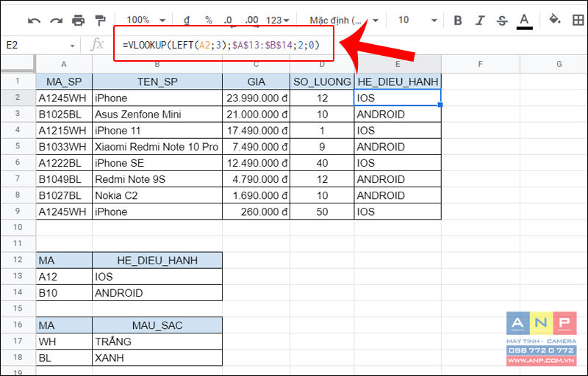
Task: Select code cell A1222BL
Action: pyautogui.click(x=64, y=163)
